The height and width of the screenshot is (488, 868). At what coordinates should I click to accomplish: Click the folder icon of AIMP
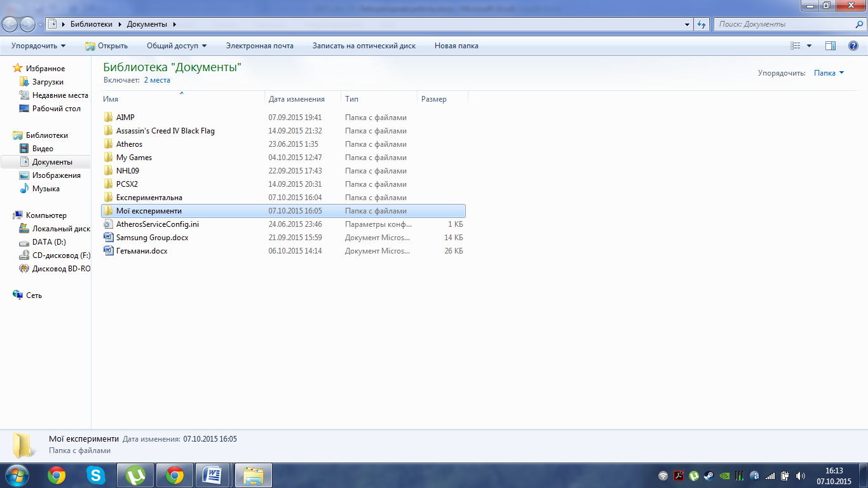[x=108, y=118]
